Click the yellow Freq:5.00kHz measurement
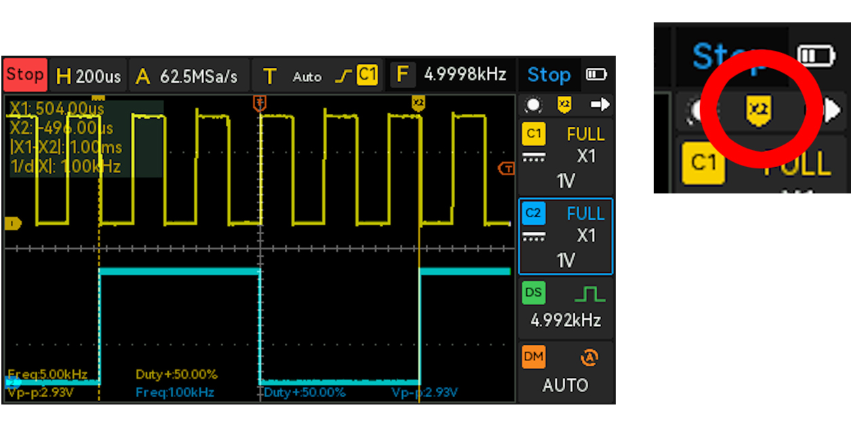This screenshot has width=868, height=431. 47,374
